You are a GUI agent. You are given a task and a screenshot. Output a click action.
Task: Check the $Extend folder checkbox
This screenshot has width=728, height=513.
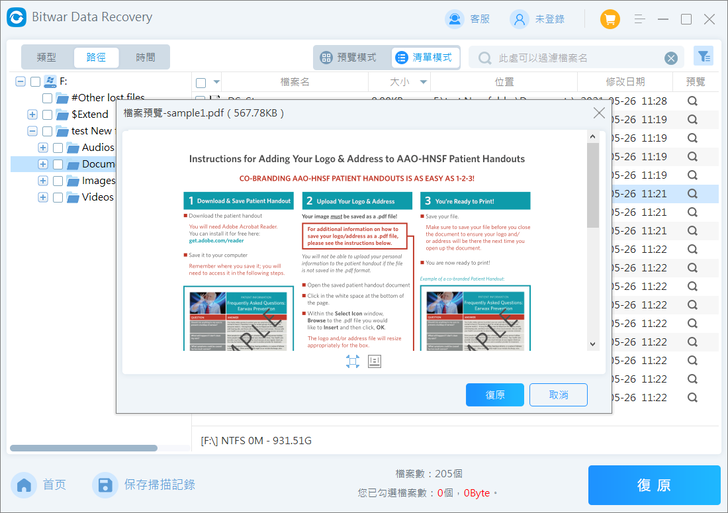point(47,115)
